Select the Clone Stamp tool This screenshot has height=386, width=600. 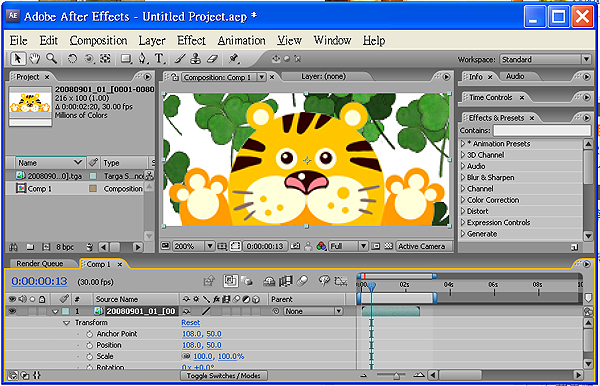click(196, 59)
